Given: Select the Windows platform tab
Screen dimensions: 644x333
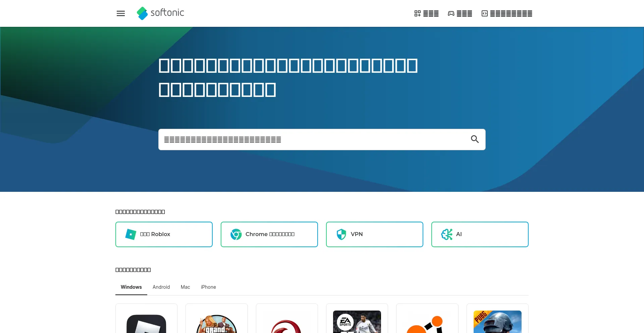Looking at the screenshot, I should click(131, 287).
